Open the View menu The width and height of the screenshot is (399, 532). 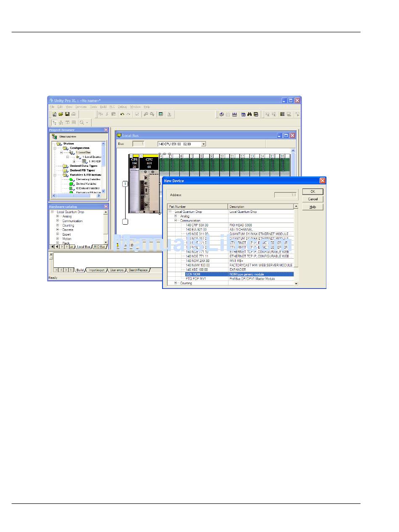69,107
